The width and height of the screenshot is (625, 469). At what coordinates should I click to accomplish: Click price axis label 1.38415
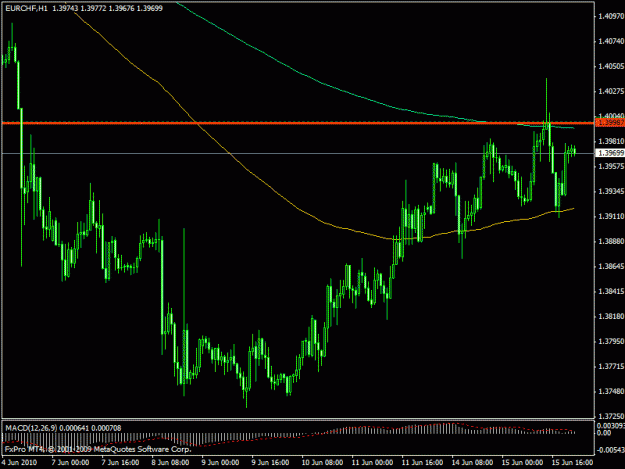(x=611, y=291)
